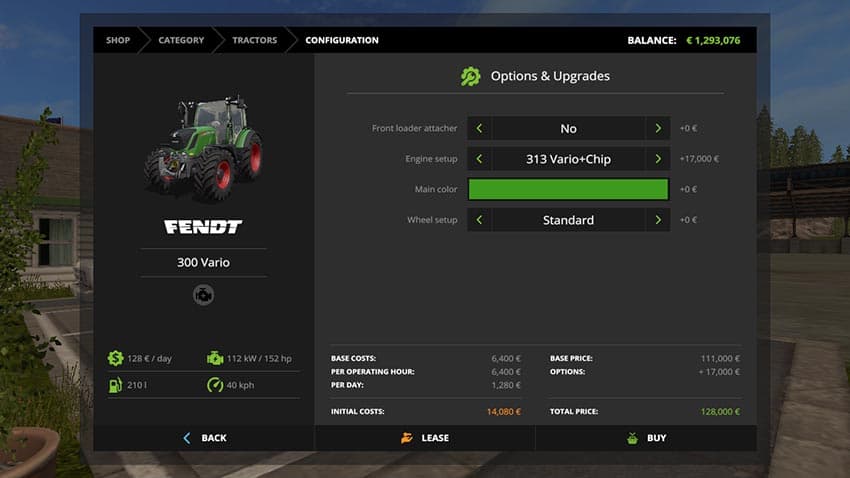The image size is (850, 478).
Task: Select previous Front loader attacher option
Action: (479, 128)
